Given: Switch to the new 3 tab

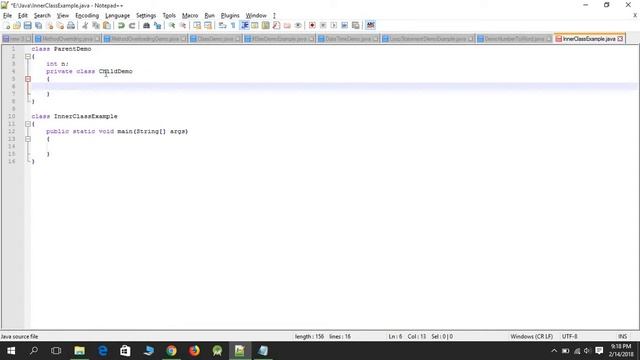Looking at the screenshot, I should point(16,39).
